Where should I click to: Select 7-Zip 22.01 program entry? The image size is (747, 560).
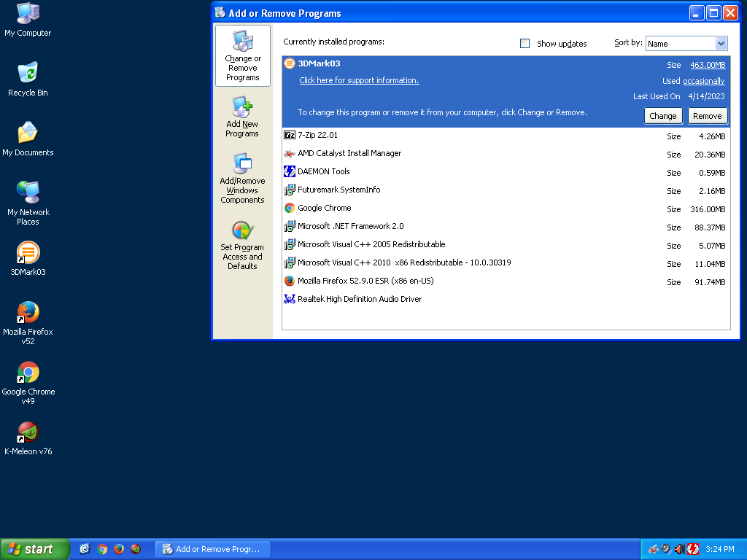[x=506, y=136]
